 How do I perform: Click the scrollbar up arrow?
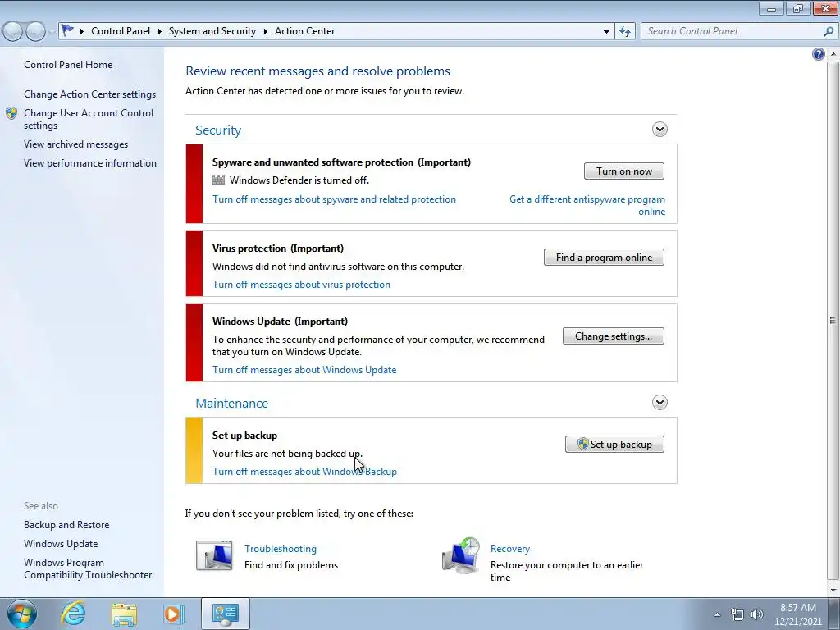pos(833,54)
